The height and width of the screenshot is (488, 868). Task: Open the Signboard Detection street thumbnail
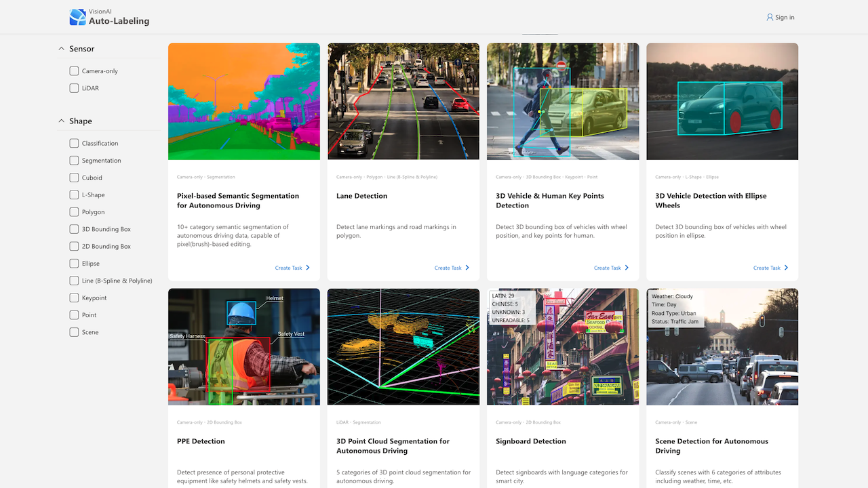tap(563, 347)
